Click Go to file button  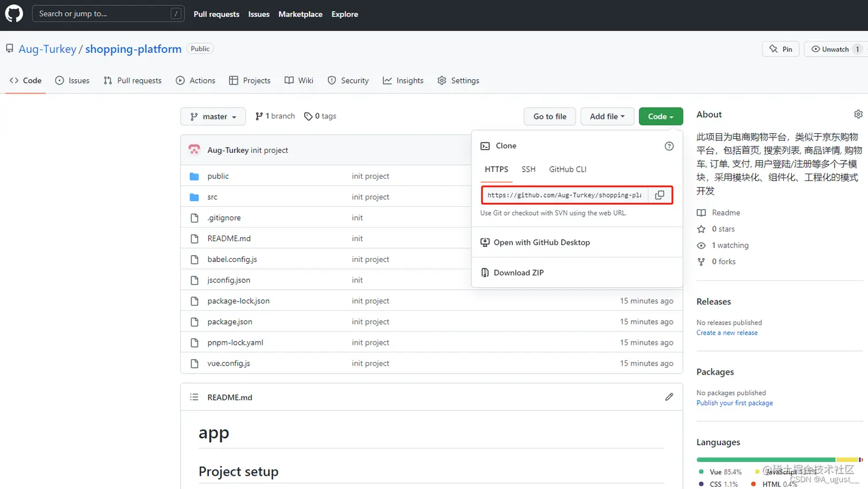point(550,117)
